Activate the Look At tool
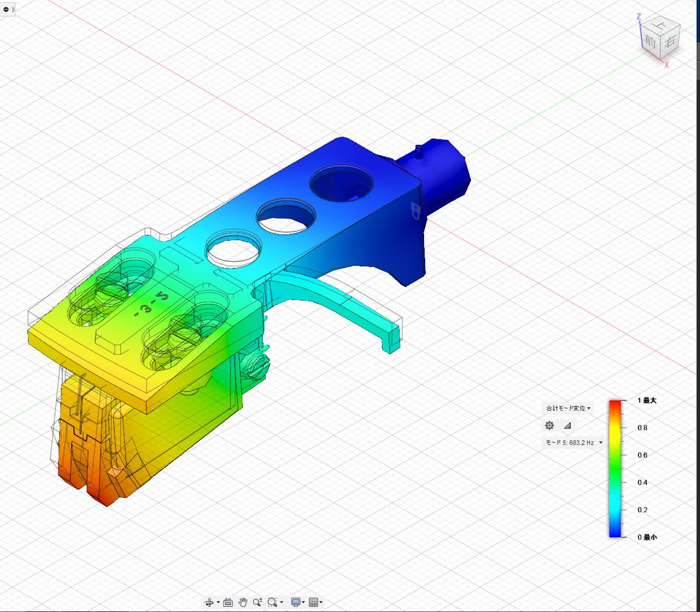The height and width of the screenshot is (612, 700). coord(228,602)
